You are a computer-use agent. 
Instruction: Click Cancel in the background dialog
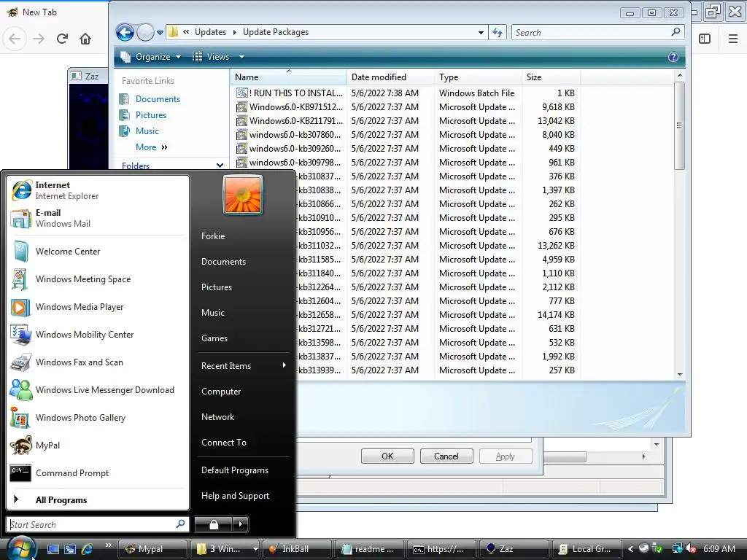446,456
